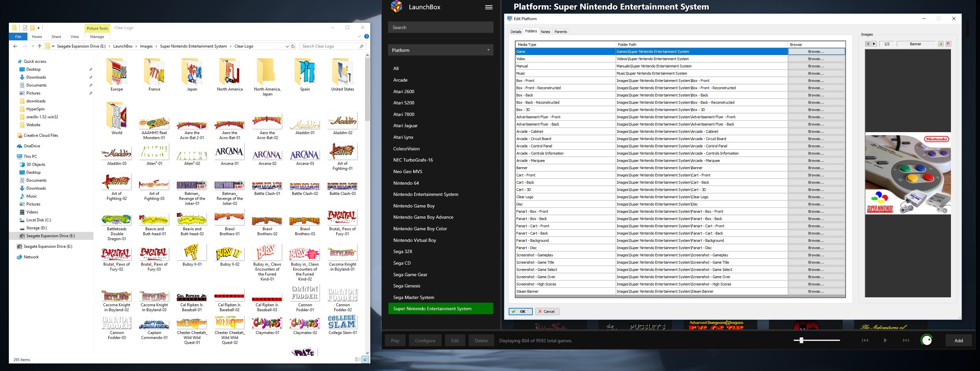This screenshot has height=371, width=980.
Task: Confirm Edit Platform with OK
Action: coord(520,311)
